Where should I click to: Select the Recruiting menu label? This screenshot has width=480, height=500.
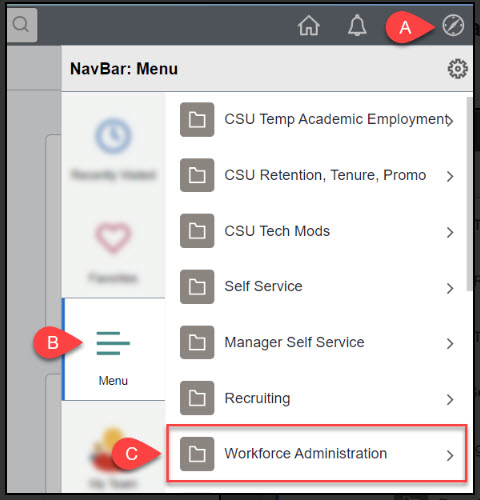coord(257,398)
